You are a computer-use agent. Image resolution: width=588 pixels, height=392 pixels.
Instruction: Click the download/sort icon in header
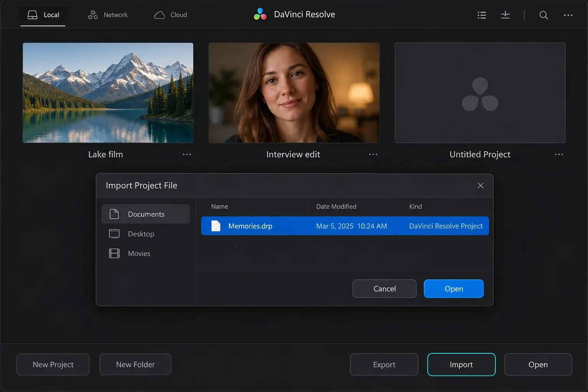[505, 15]
